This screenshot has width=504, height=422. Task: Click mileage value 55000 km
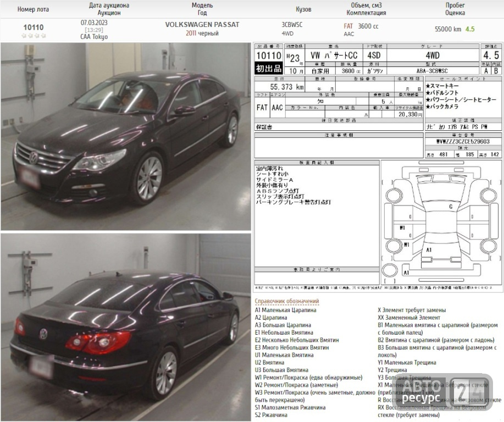coord(448,29)
